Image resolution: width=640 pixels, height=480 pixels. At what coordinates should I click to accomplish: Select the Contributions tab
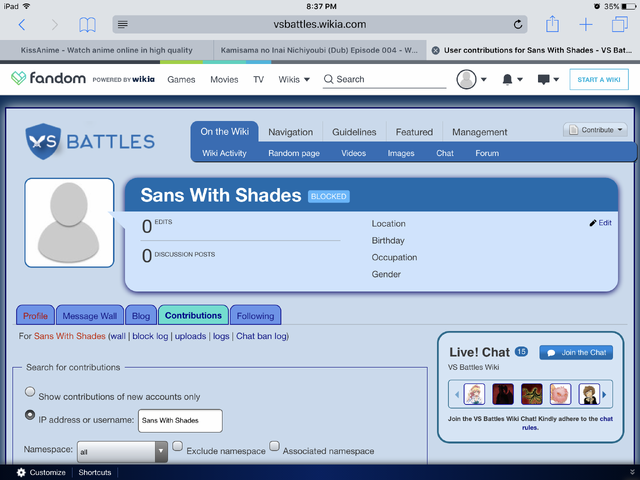pyautogui.click(x=193, y=315)
